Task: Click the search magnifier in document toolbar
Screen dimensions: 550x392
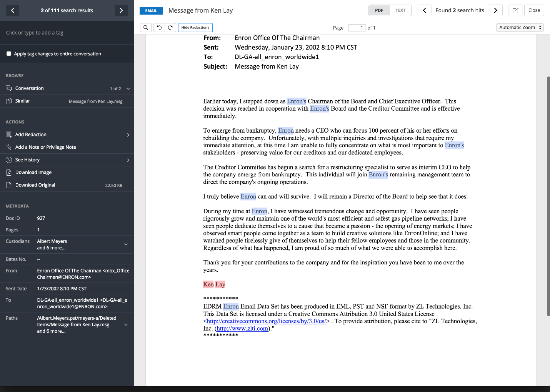Action: click(146, 28)
